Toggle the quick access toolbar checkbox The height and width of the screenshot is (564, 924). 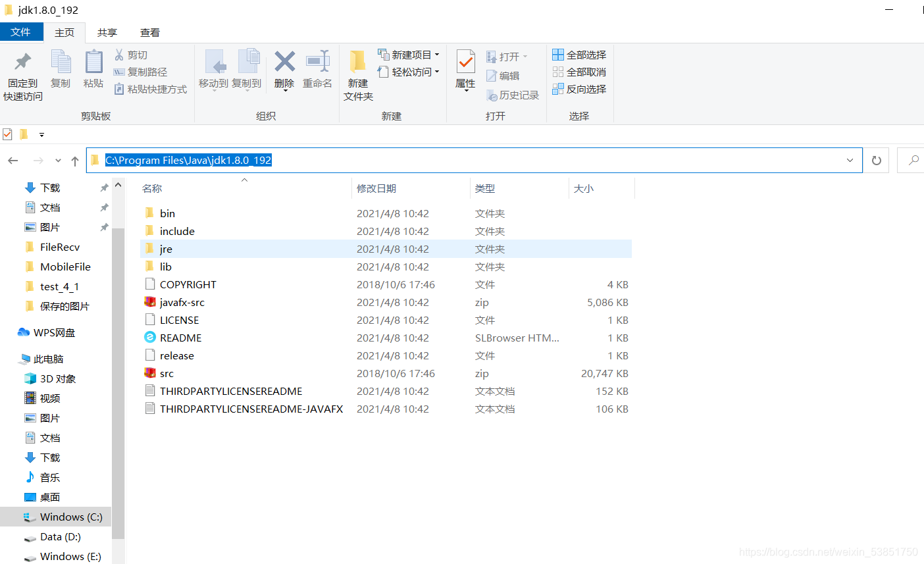(x=7, y=134)
